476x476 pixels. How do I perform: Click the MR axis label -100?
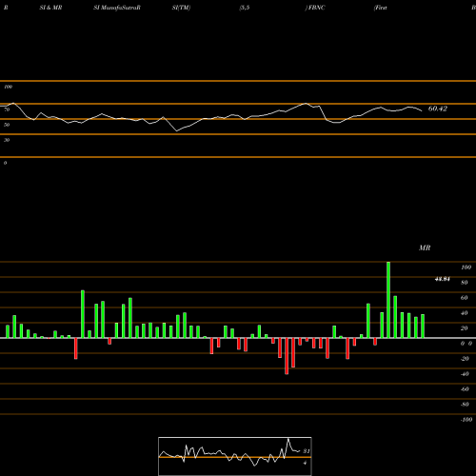coord(466,420)
